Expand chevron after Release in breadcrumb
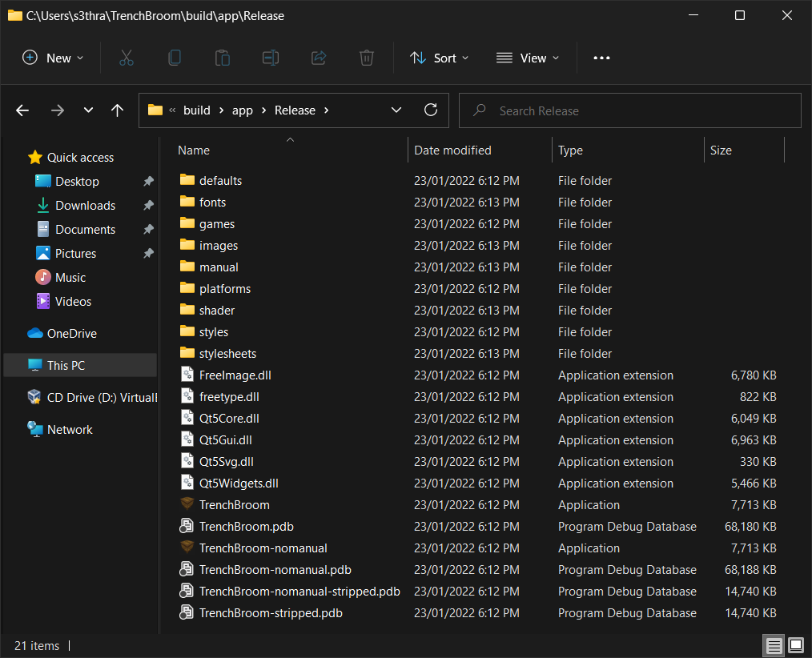Image resolution: width=812 pixels, height=658 pixels. 326,110
